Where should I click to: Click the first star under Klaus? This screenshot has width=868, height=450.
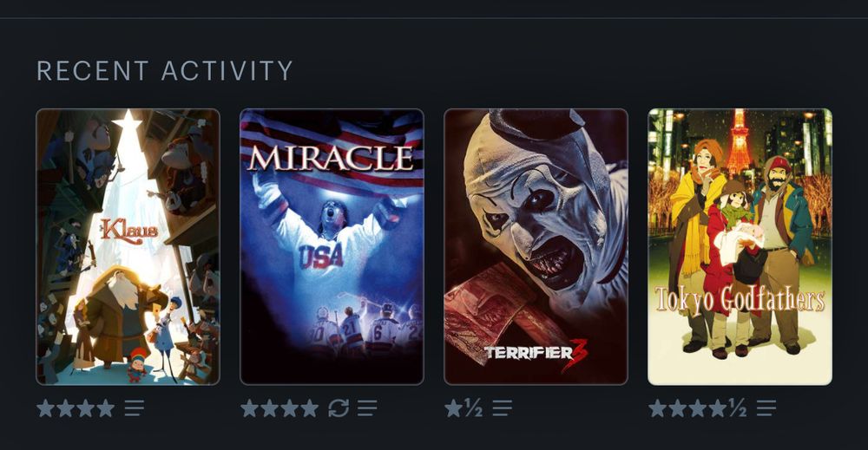(x=46, y=408)
